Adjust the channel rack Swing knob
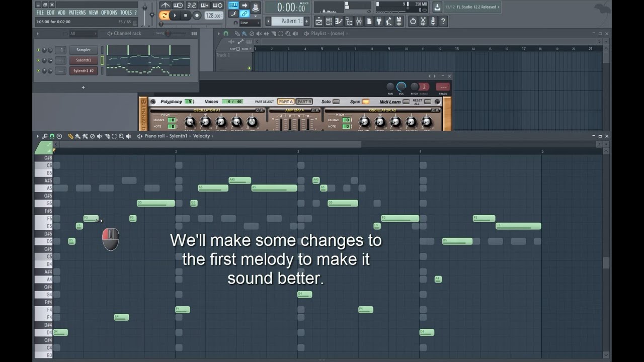The height and width of the screenshot is (362, 644). click(169, 33)
